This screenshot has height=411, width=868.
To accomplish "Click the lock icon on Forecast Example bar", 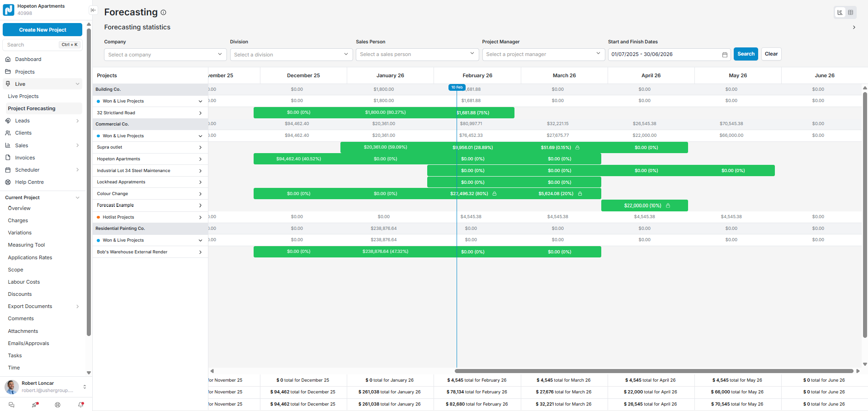I will 668,205.
